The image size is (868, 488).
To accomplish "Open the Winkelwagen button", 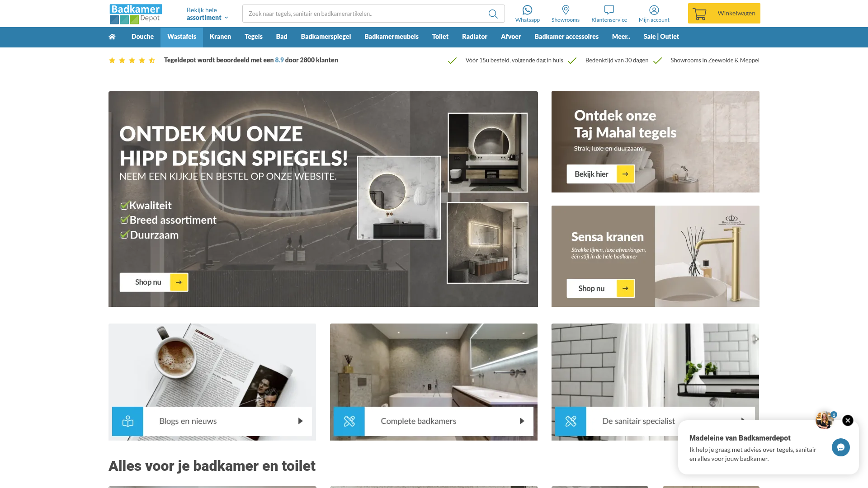I will [x=724, y=14].
